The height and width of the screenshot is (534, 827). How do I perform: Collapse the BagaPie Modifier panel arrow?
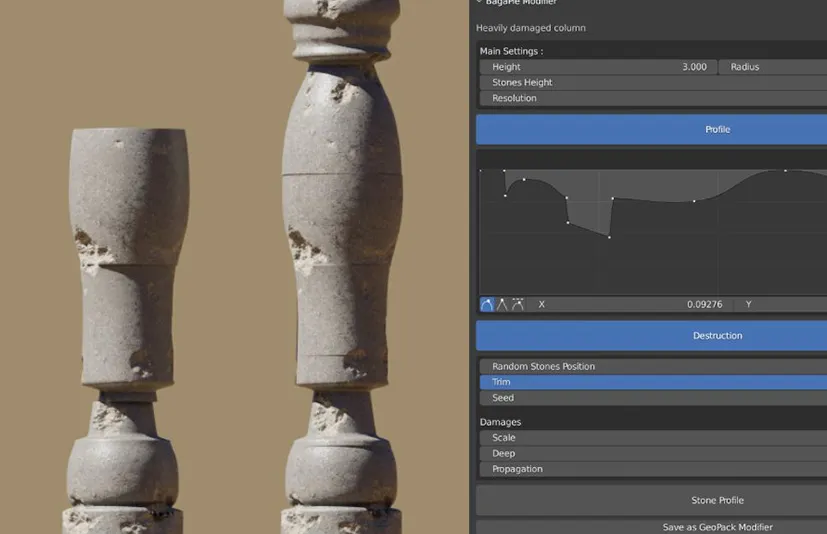pos(478,3)
